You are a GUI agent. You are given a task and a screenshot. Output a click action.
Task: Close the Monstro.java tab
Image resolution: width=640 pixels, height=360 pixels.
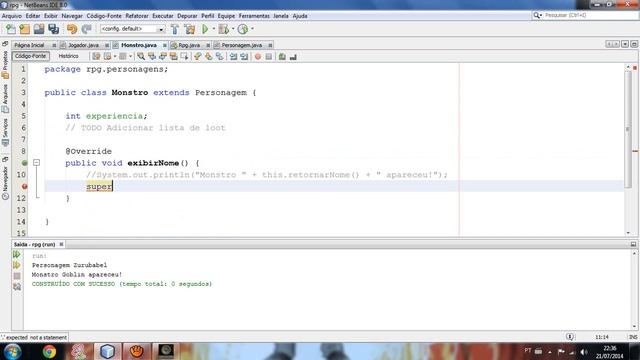(165, 45)
